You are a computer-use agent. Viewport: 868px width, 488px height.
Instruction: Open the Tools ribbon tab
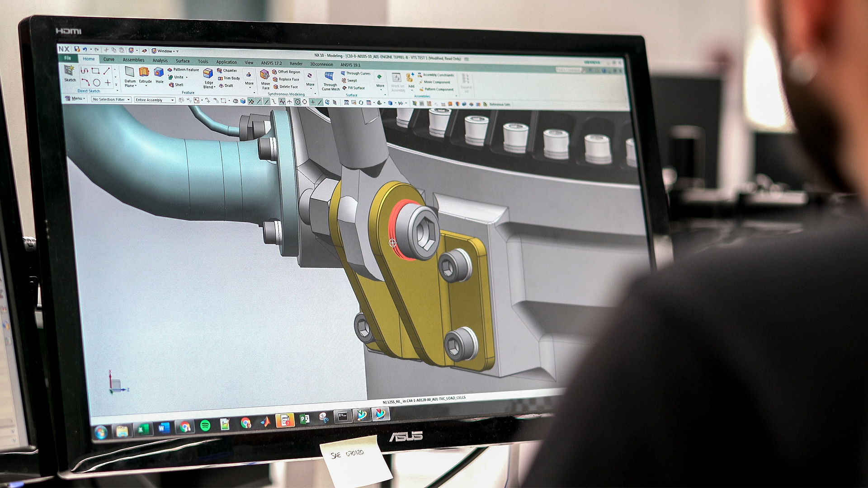203,61
